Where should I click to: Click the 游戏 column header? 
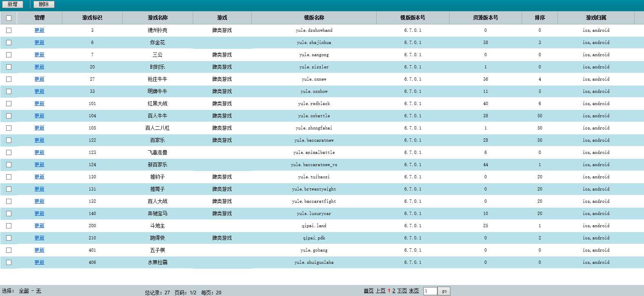[x=222, y=18]
